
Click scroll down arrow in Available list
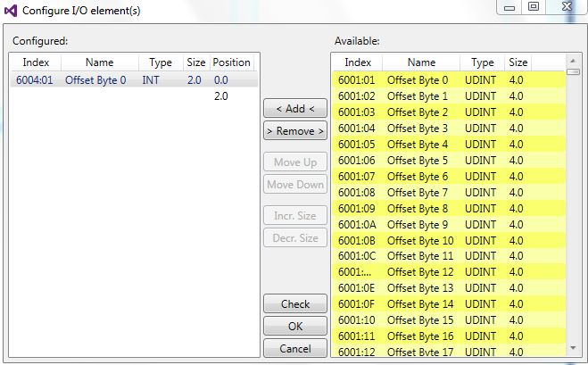(x=573, y=348)
